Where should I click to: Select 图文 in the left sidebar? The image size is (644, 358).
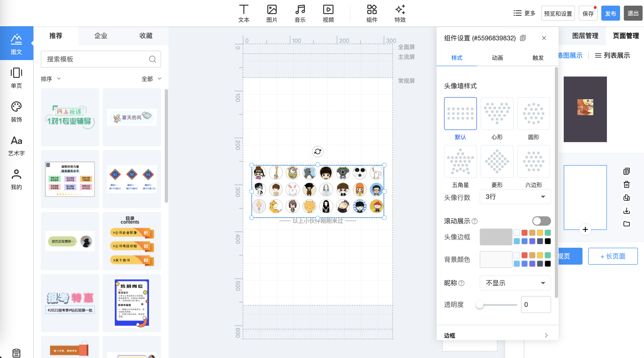click(16, 43)
